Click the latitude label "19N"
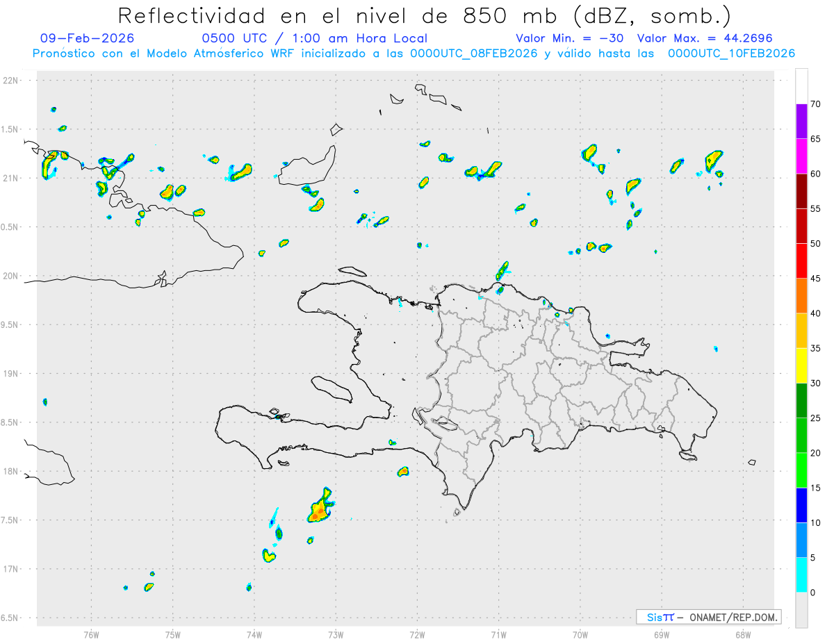This screenshot has width=834, height=644. click(12, 374)
